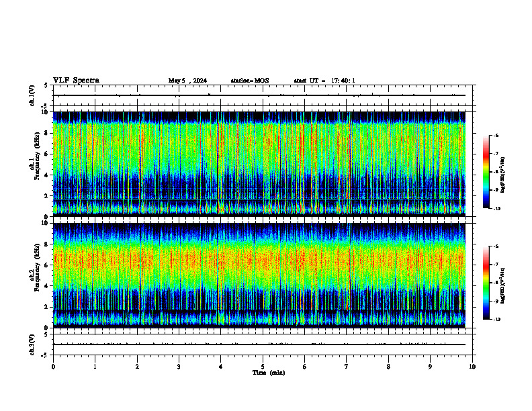532x411 pixels.
Task: Click the ch.1 voltage waveform trace
Action: (x=259, y=95)
